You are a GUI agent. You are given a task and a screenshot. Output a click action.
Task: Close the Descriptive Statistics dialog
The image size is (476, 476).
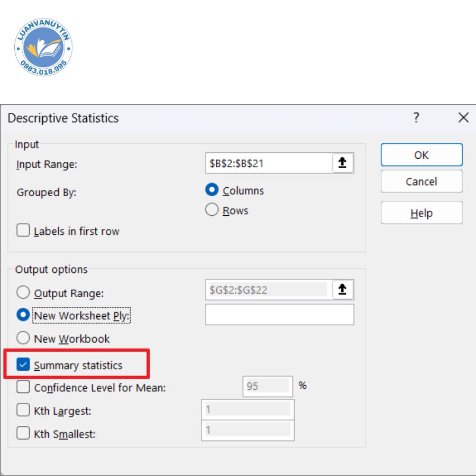[x=463, y=117]
